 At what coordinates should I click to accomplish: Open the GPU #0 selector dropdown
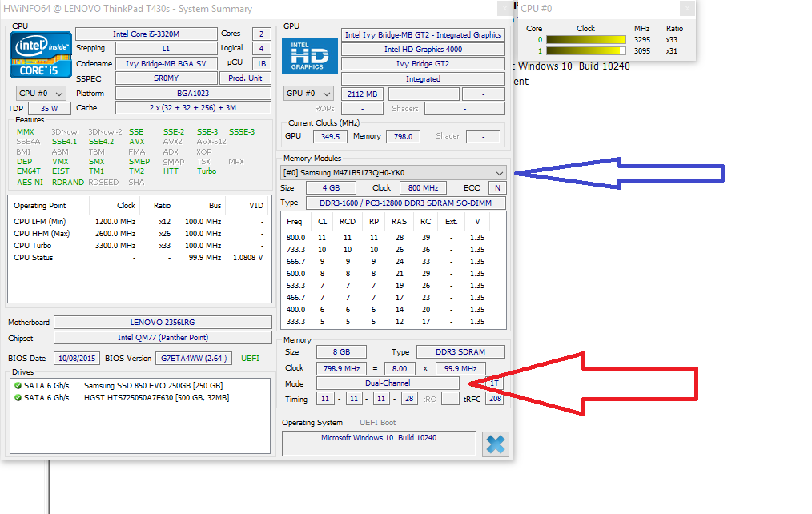308,94
